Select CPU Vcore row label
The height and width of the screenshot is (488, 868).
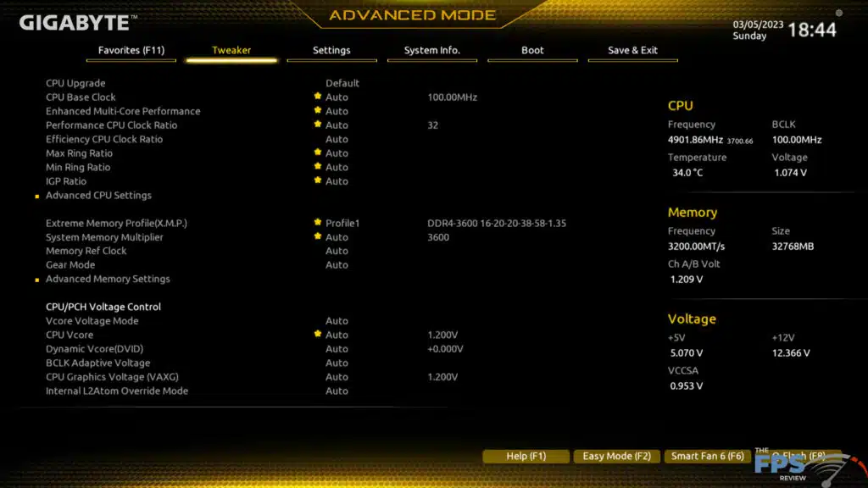pyautogui.click(x=70, y=335)
